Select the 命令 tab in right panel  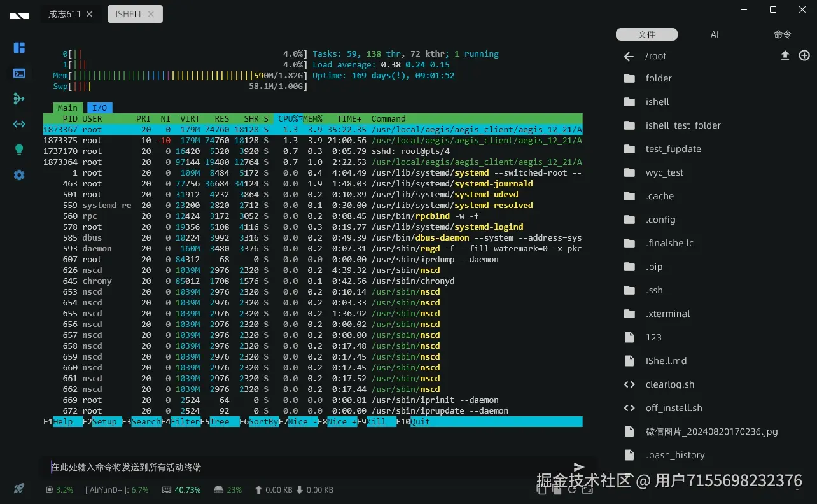(783, 34)
